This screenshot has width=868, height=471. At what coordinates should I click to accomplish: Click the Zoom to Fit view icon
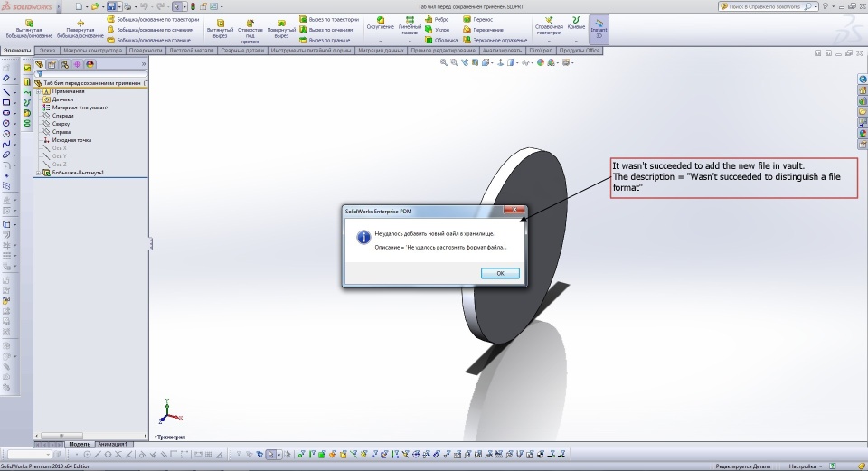point(443,62)
